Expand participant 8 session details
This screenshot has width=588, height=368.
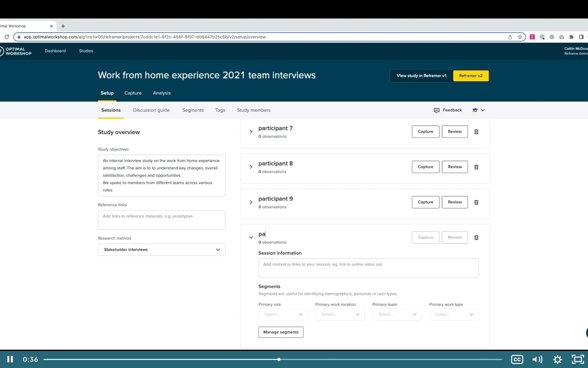click(251, 167)
